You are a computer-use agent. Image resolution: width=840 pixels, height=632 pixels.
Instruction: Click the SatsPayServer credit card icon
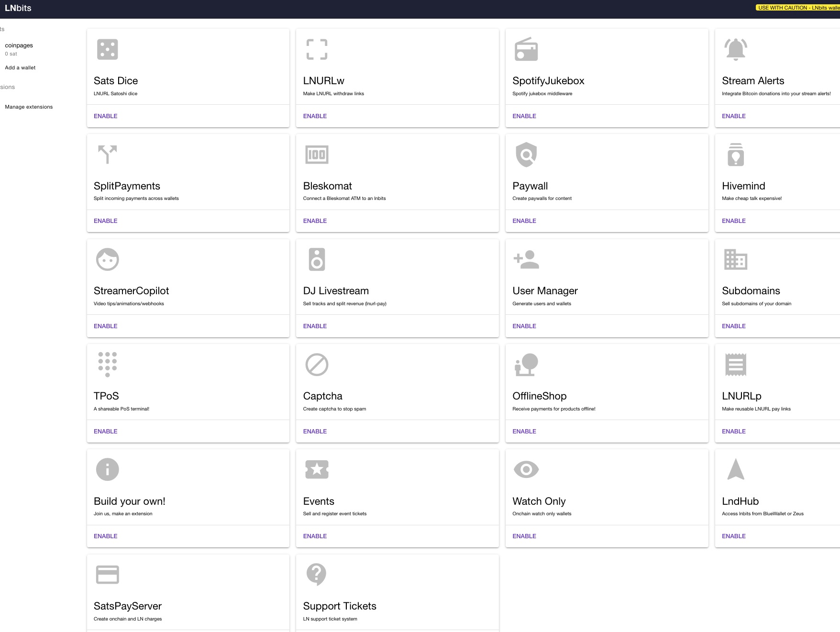click(107, 574)
